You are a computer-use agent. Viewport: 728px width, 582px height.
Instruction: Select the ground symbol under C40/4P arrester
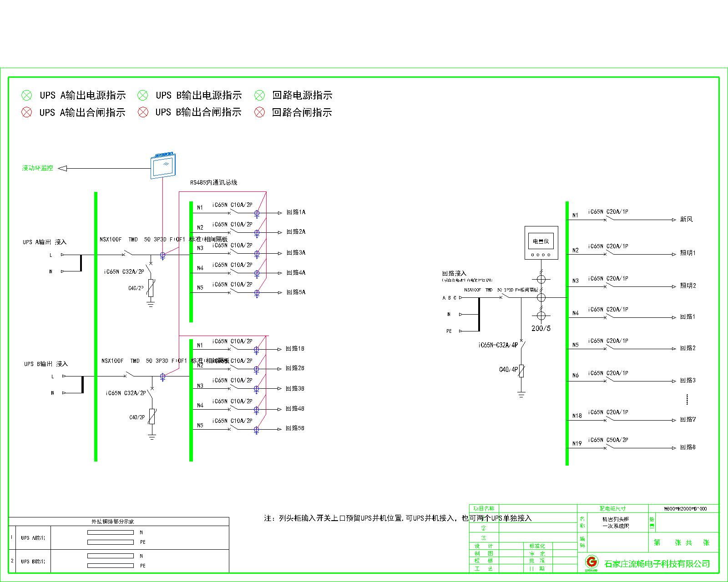click(521, 394)
